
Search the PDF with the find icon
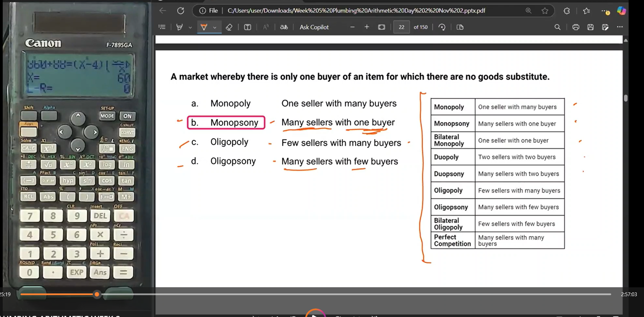pos(558,27)
